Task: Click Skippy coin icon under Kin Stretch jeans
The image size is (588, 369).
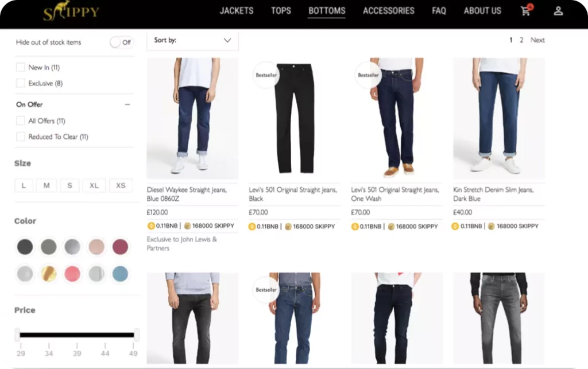Action: (492, 226)
